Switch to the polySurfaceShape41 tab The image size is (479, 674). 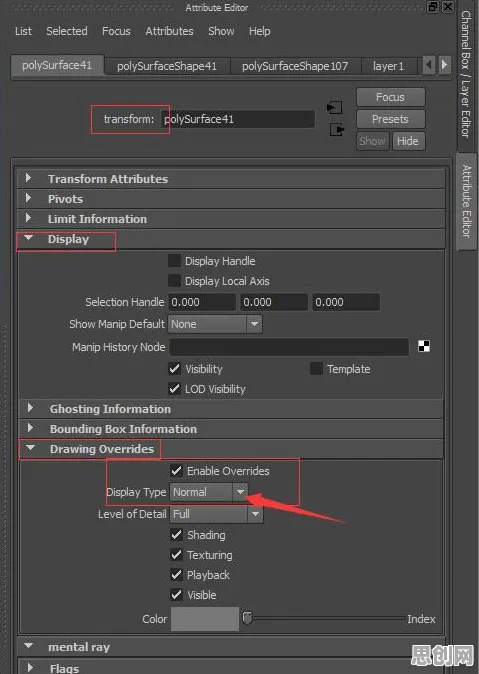167,66
